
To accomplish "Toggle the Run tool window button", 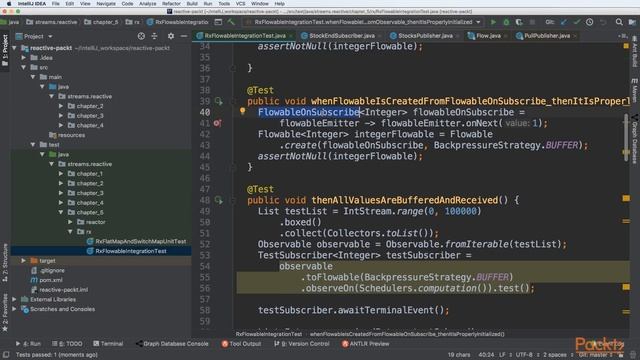I will point(28,344).
